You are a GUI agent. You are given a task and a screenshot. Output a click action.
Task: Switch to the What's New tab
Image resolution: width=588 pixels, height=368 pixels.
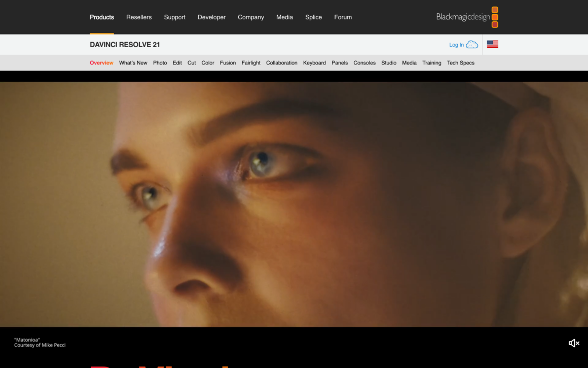point(133,62)
